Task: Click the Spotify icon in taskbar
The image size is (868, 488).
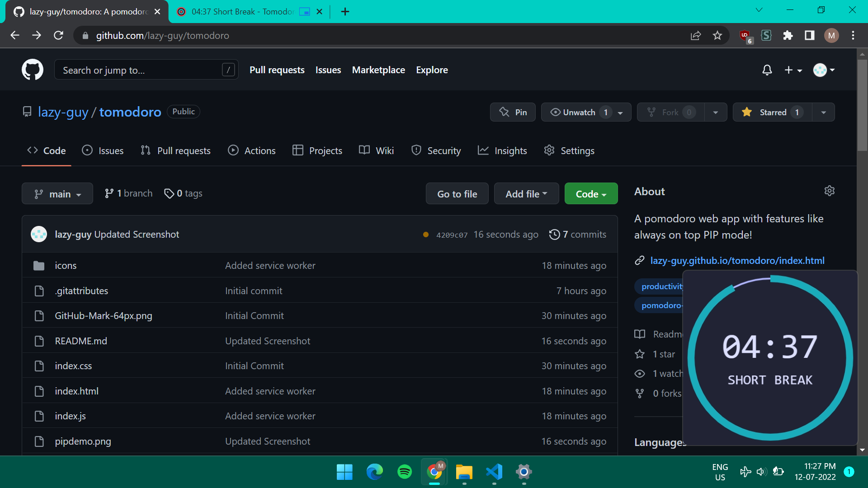Action: point(406,472)
